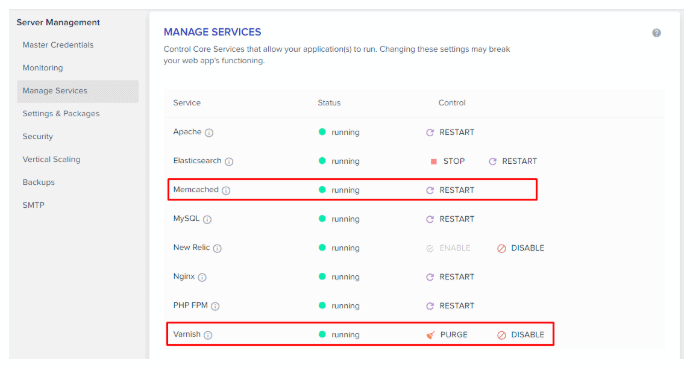
Task: Click the Nginx info icon
Action: coord(202,277)
